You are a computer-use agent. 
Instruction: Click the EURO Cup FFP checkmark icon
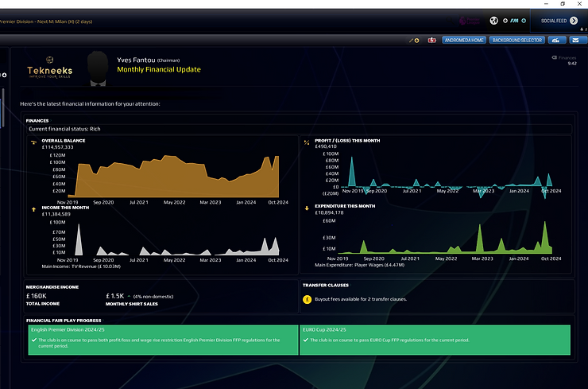(305, 340)
